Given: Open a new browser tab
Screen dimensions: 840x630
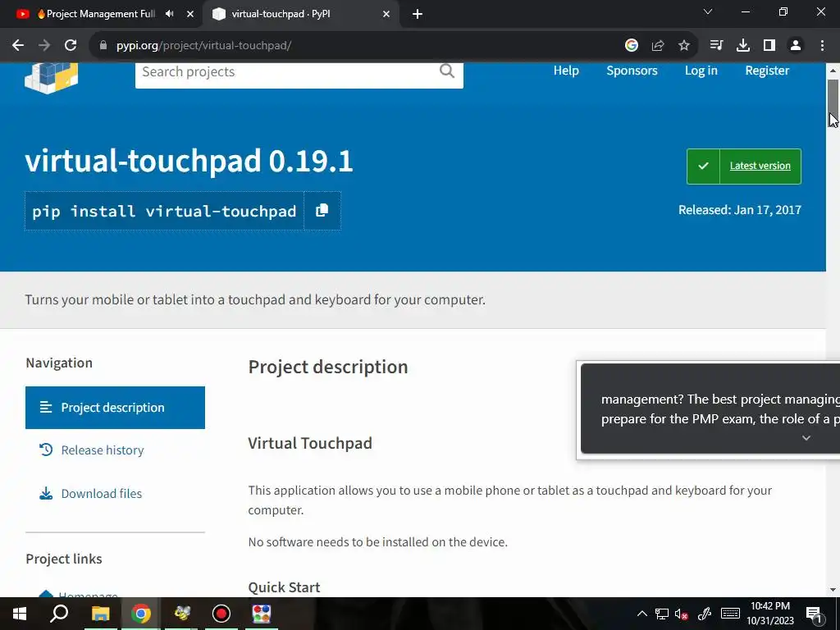Looking at the screenshot, I should pyautogui.click(x=418, y=15).
